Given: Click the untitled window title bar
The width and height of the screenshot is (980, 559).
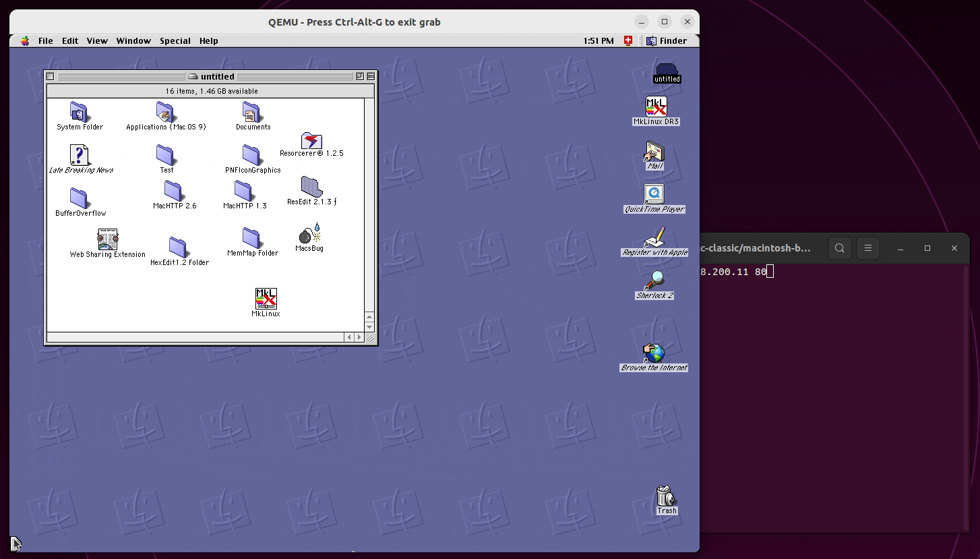Looking at the screenshot, I should click(210, 76).
